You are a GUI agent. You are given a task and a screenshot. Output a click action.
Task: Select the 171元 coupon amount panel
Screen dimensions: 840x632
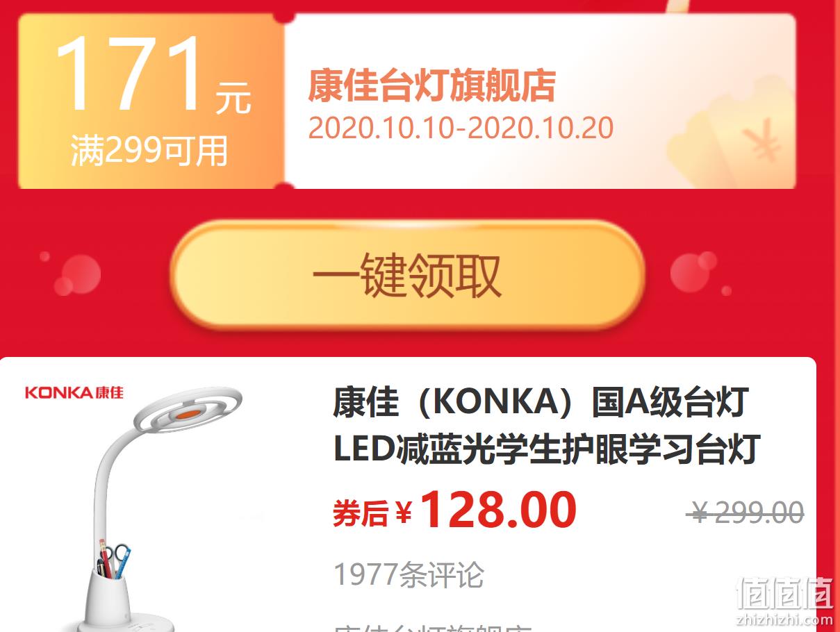pos(151,101)
